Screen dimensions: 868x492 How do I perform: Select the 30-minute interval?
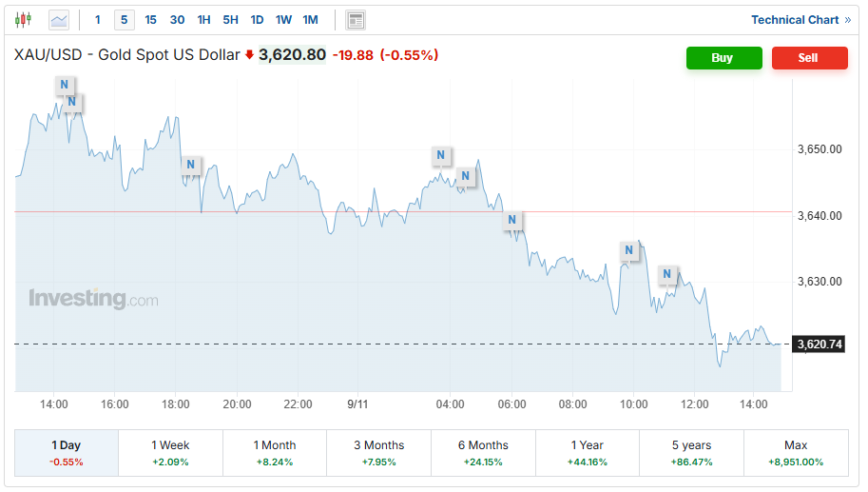[178, 19]
